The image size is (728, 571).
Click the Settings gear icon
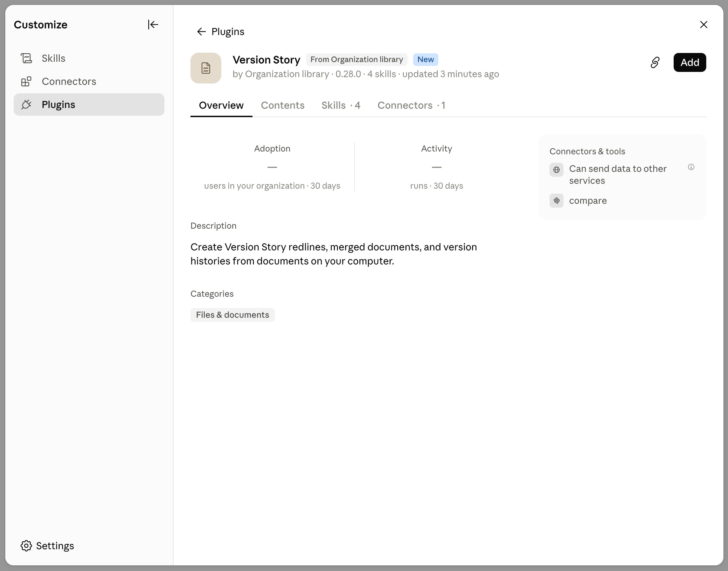[x=26, y=546]
